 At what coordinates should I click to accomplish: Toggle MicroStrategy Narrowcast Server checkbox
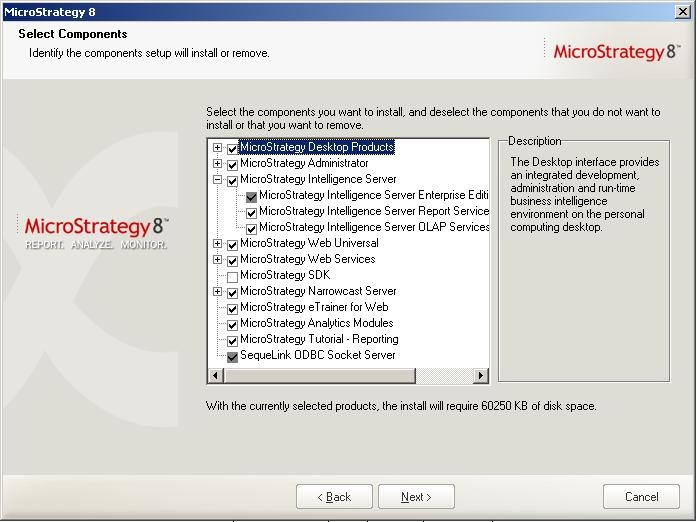pos(232,292)
